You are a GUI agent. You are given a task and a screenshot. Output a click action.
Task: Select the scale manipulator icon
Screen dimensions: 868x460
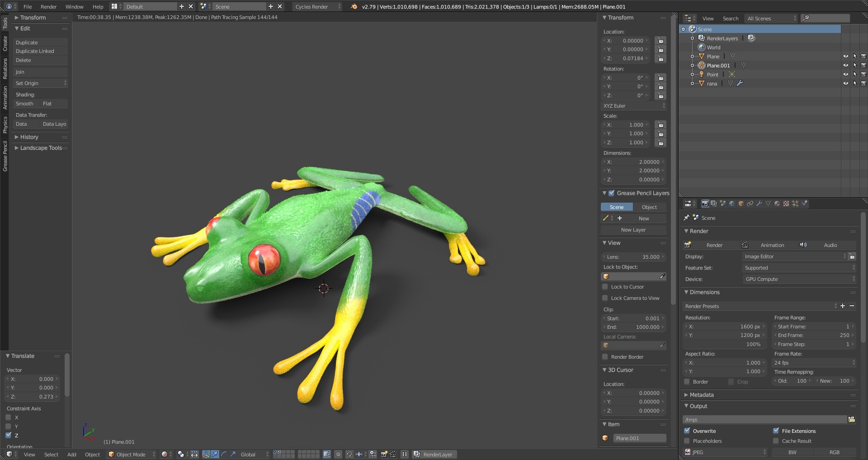click(x=233, y=454)
